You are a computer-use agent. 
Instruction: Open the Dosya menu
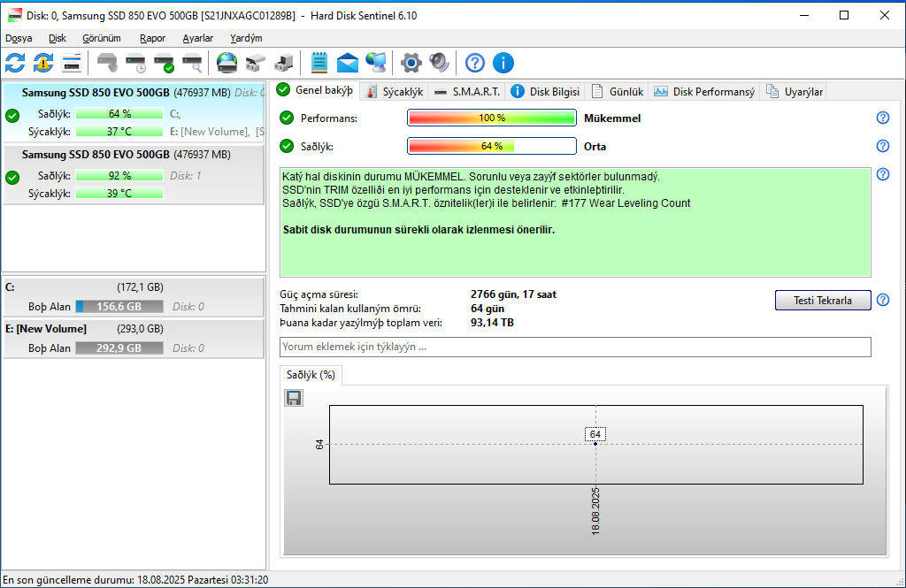19,38
